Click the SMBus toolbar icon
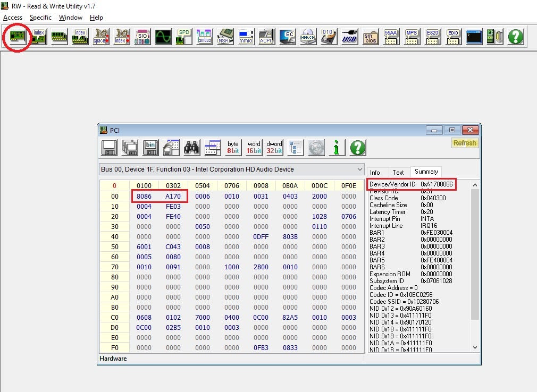 [205, 37]
